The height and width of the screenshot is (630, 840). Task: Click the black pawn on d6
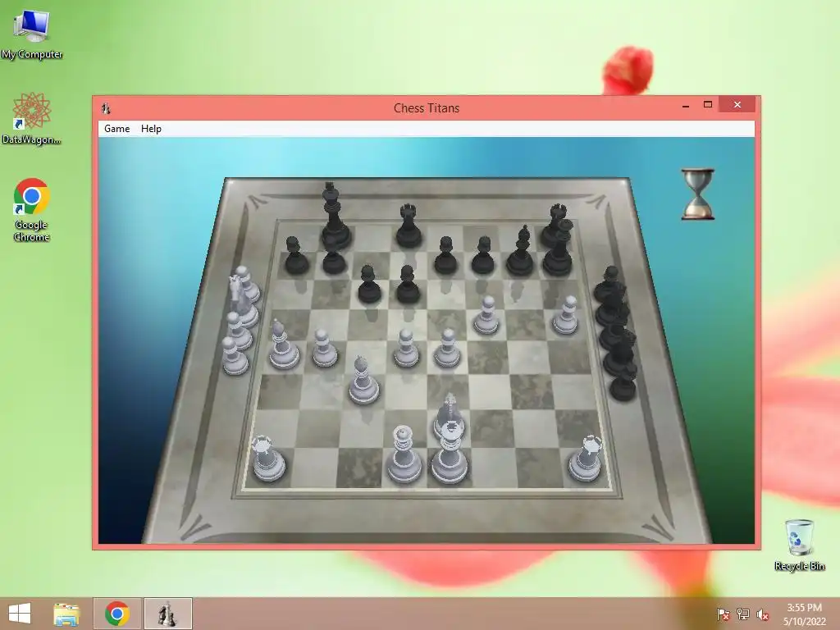click(408, 283)
